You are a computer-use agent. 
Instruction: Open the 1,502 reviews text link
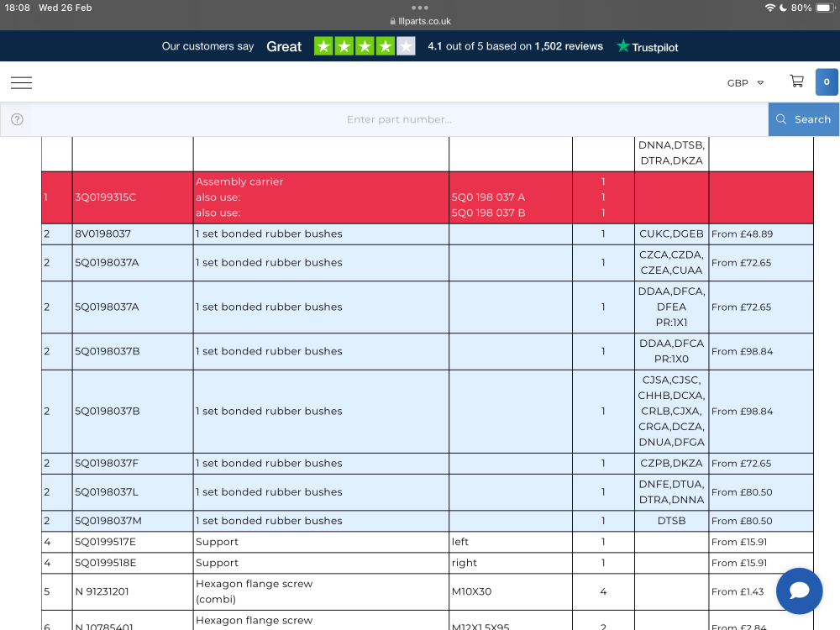569,46
